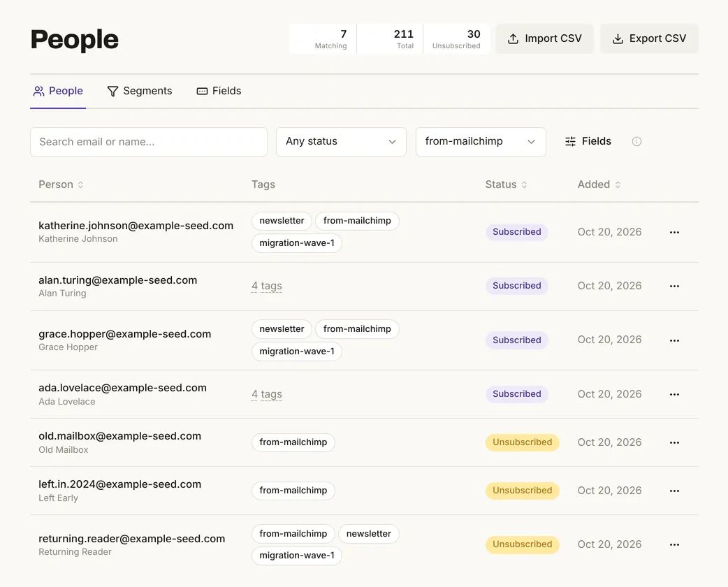The width and height of the screenshot is (728, 587).
Task: Click katherine.johnson@example-seed.com email
Action: [x=136, y=226]
